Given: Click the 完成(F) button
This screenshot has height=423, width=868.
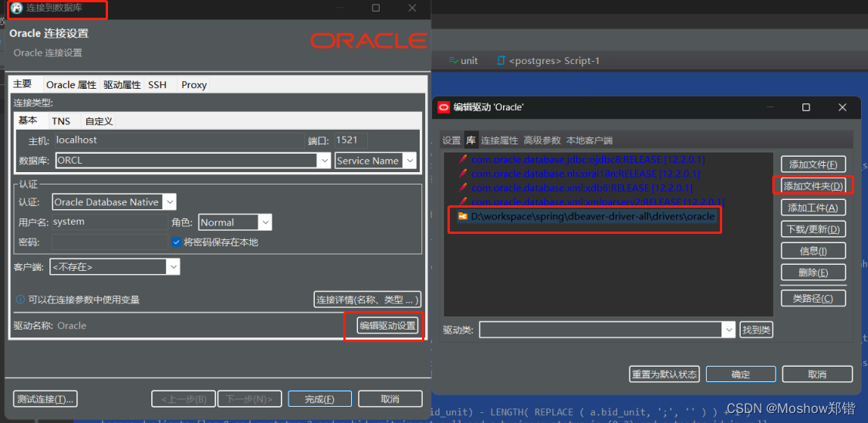Looking at the screenshot, I should point(320,398).
